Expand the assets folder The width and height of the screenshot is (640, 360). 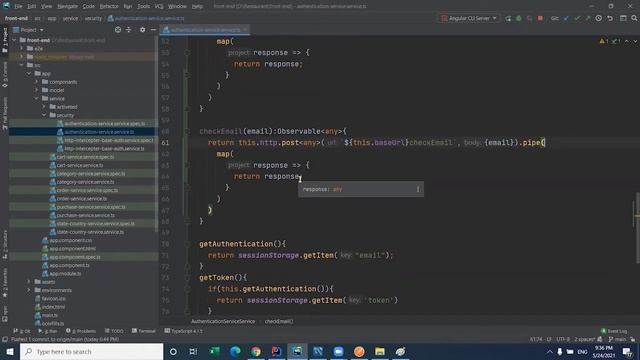pyautogui.click(x=29, y=282)
